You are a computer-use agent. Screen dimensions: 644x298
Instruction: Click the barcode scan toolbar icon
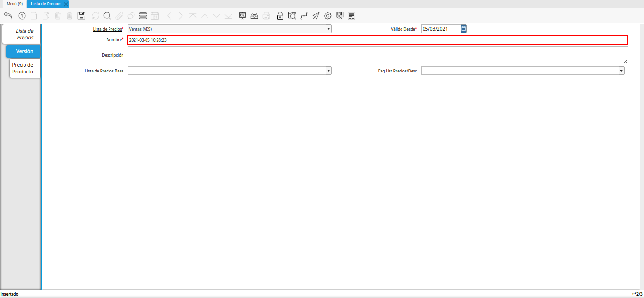(x=340, y=16)
